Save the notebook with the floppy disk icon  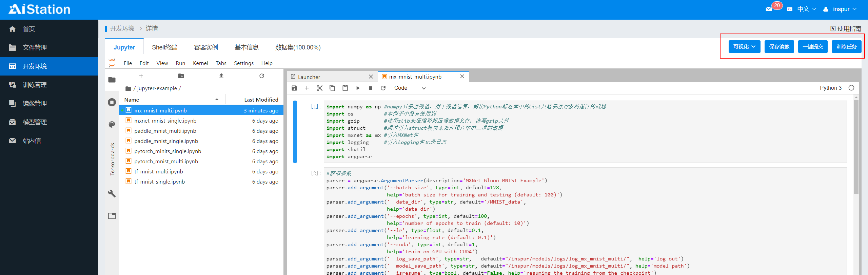(294, 88)
